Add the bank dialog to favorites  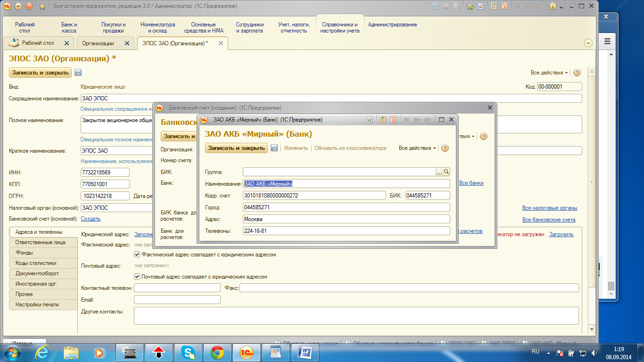pos(370,120)
